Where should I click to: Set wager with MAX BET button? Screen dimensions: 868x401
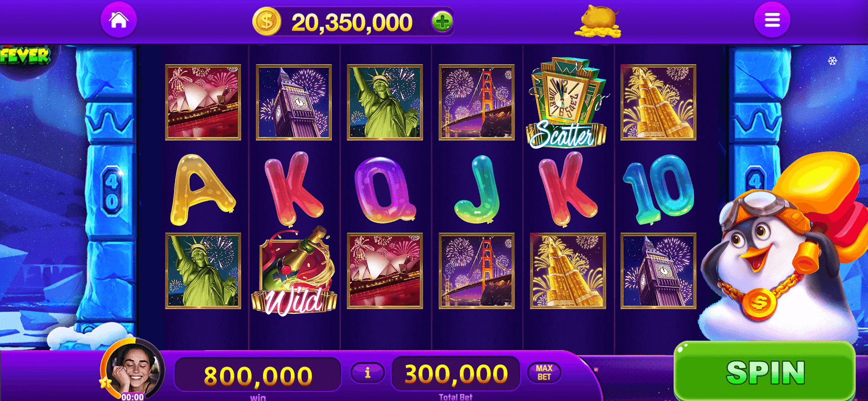coord(544,372)
